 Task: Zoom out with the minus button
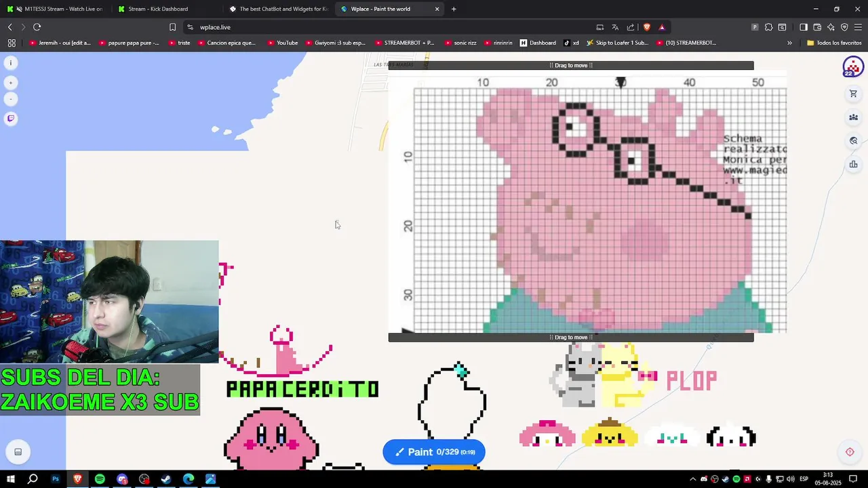tap(10, 99)
